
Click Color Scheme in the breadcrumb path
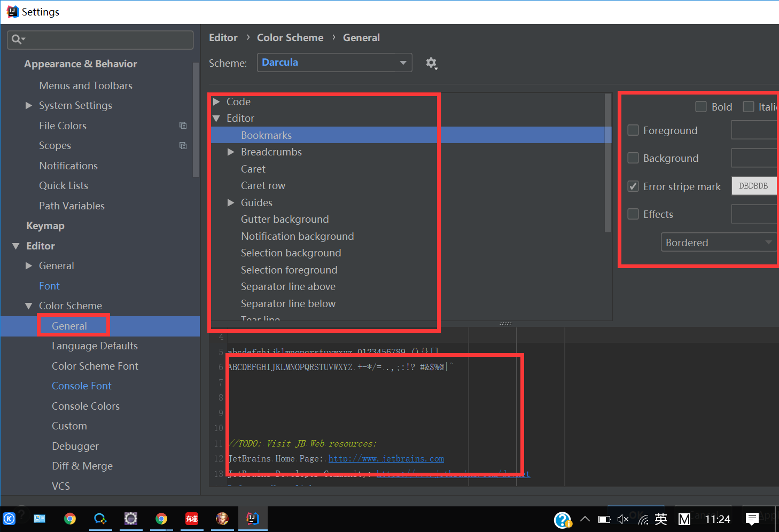pyautogui.click(x=290, y=37)
